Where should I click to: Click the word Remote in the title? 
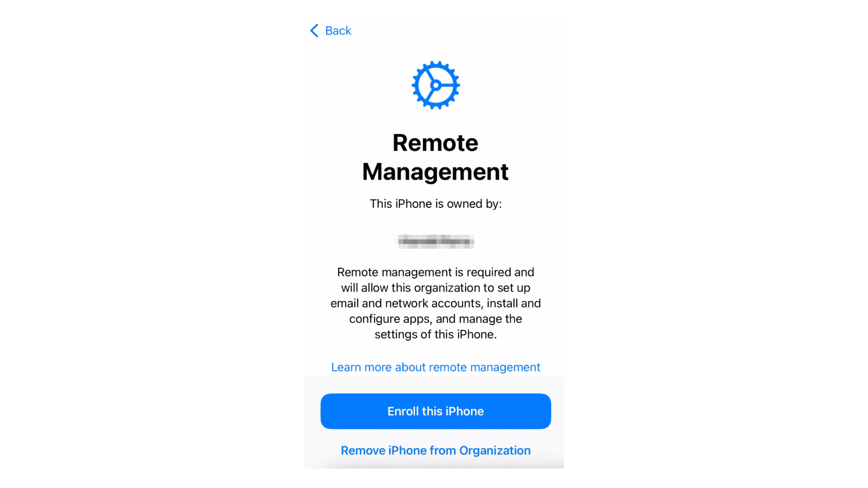click(435, 143)
